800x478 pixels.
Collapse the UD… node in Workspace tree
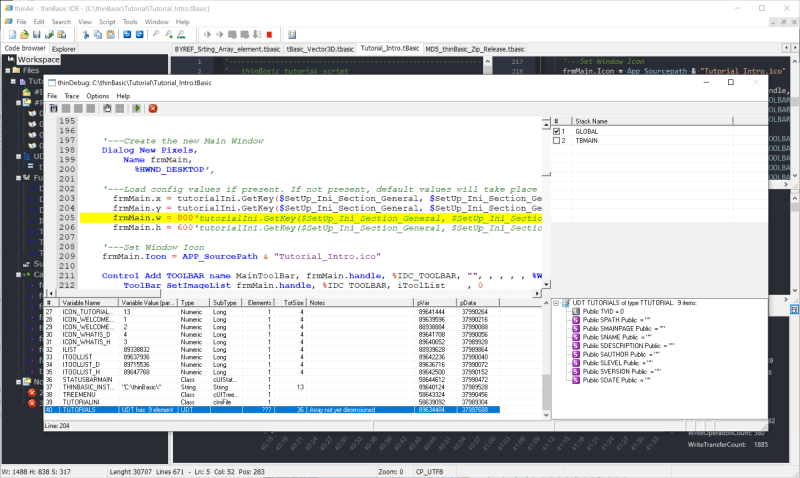click(x=18, y=156)
